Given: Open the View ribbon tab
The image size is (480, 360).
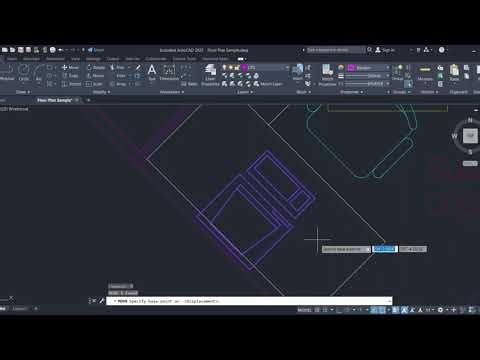Looking at the screenshot, I should tap(76, 59).
